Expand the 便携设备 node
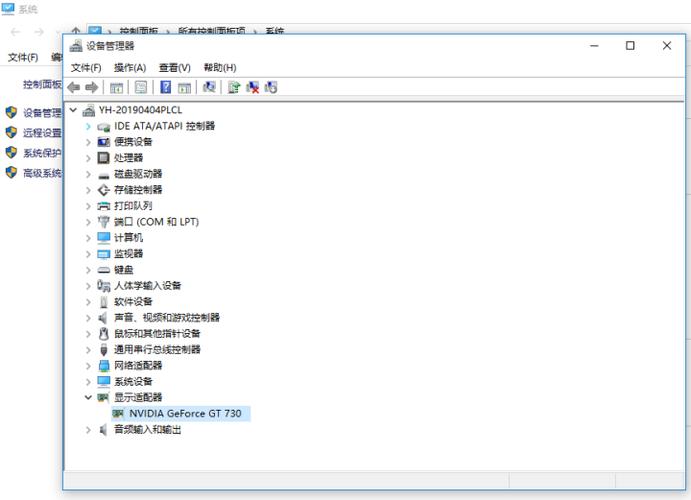The image size is (691, 500). (88, 142)
